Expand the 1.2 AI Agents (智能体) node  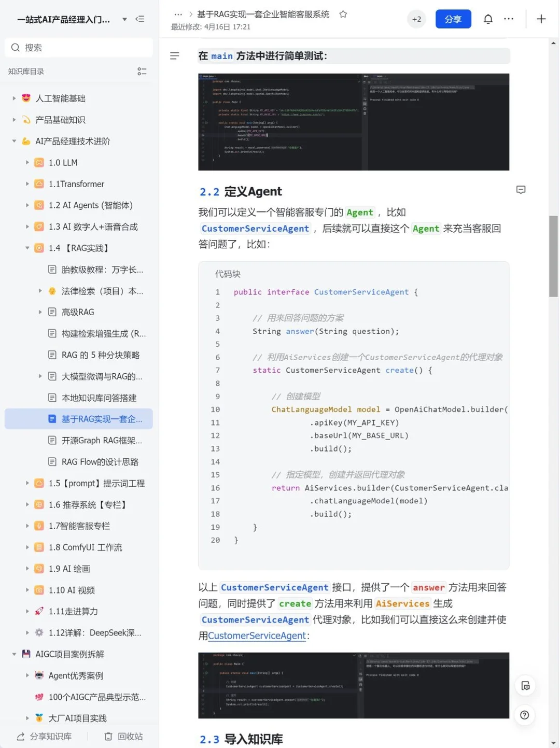tap(27, 205)
